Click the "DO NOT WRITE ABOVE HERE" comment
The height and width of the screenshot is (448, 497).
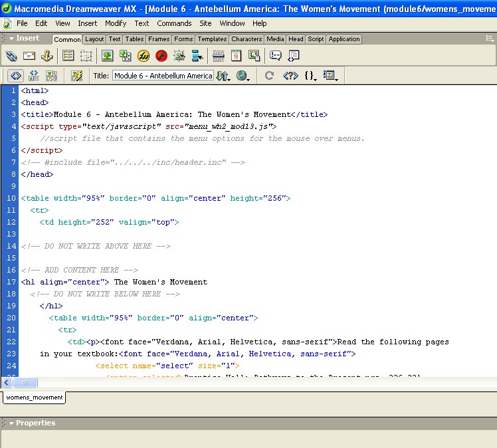point(96,246)
